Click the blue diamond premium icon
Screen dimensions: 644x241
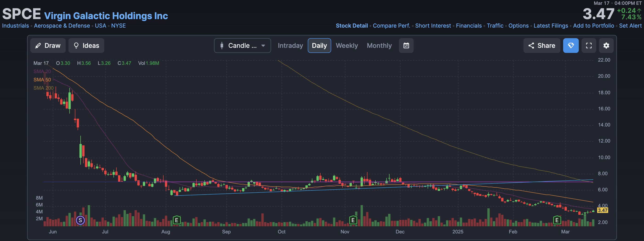pos(571,46)
